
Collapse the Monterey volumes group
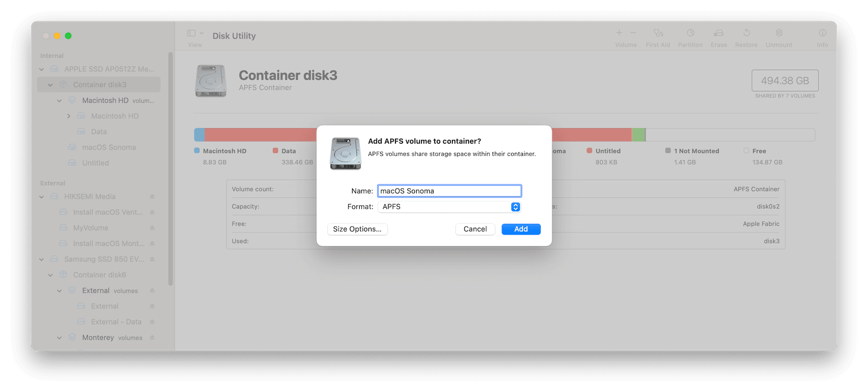tap(60, 338)
